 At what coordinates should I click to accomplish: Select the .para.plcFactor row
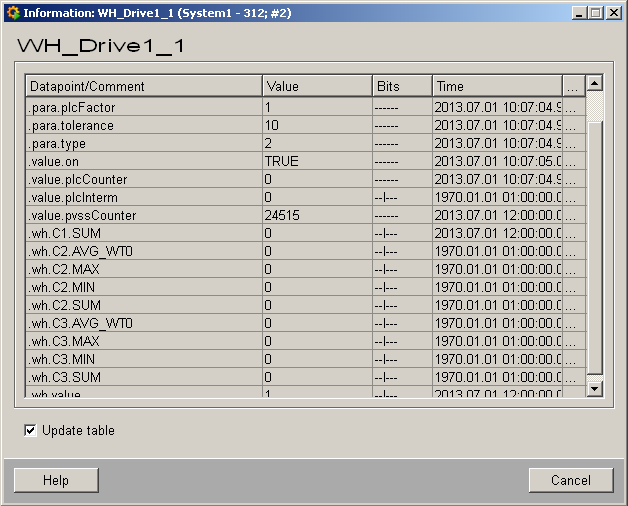pos(144,107)
